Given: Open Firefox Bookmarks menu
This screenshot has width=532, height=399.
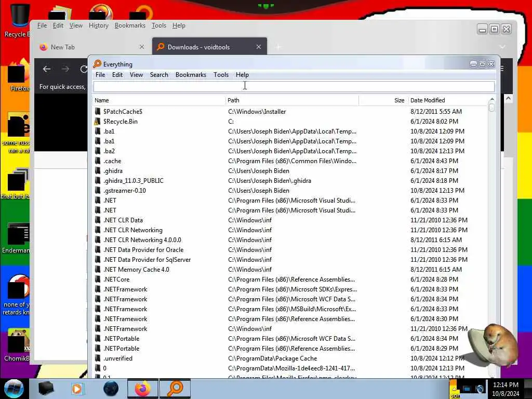Looking at the screenshot, I should [x=130, y=25].
